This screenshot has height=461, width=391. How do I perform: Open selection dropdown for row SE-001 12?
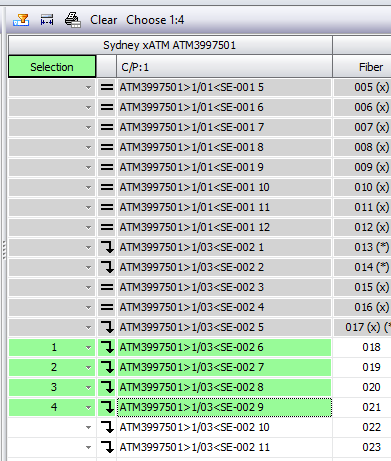tap(88, 228)
